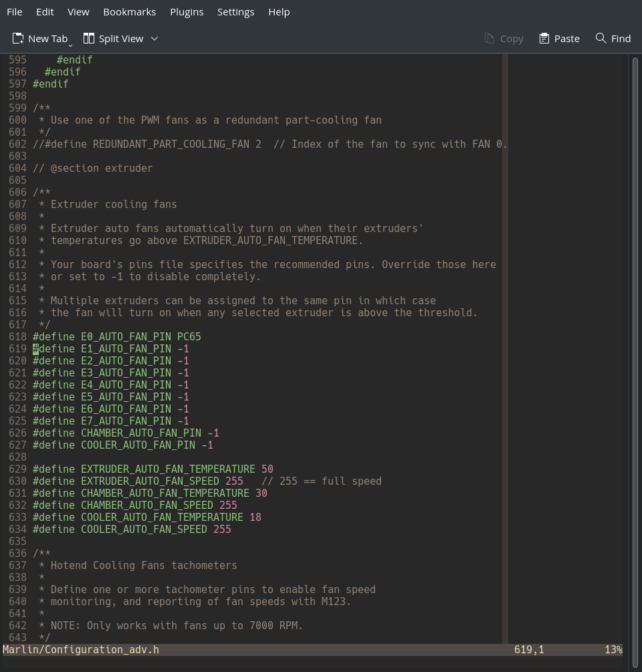Open Find with the magnifier icon
Image resolution: width=642 pixels, height=672 pixels.
601,39
